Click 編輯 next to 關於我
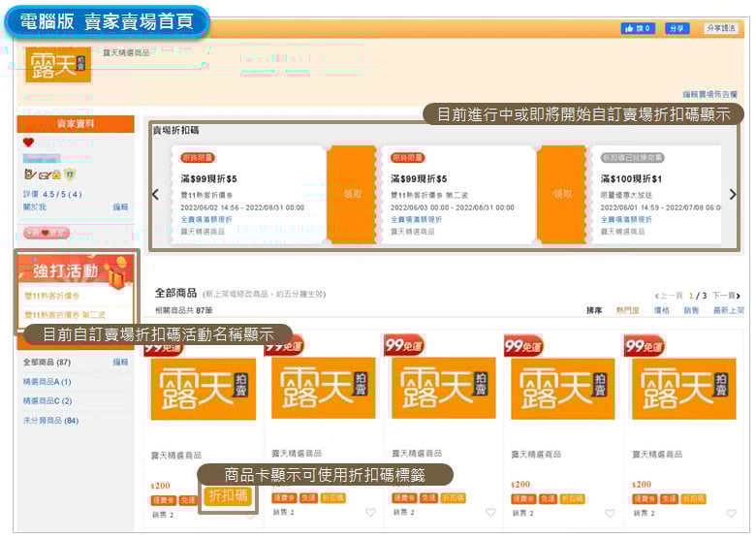 120,207
